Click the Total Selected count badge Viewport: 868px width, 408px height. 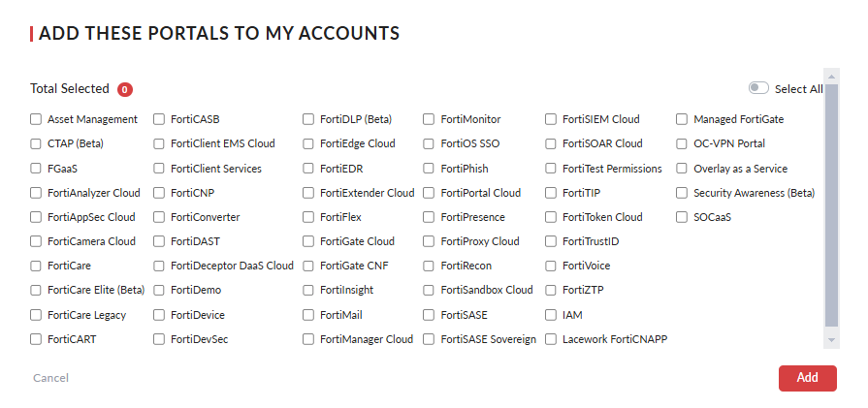[x=124, y=89]
